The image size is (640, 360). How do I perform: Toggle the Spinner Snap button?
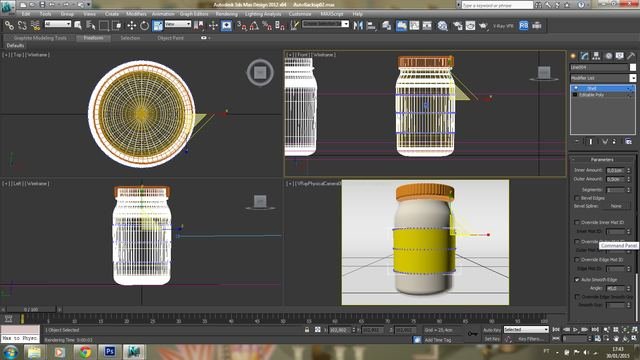280,26
